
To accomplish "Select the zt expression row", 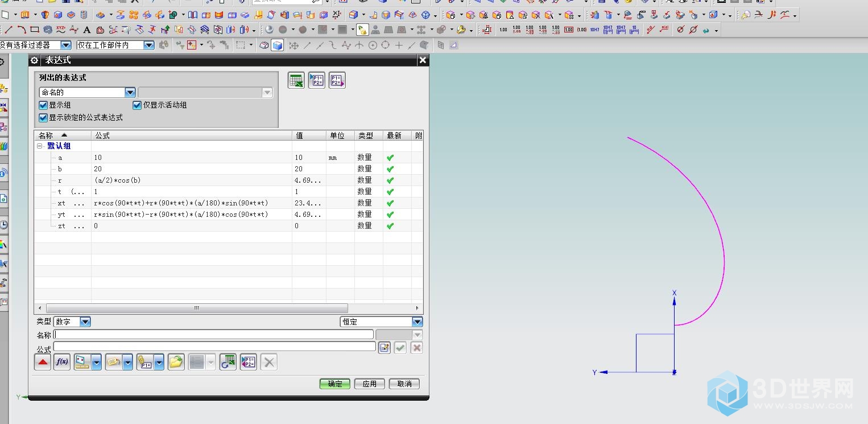I will click(229, 226).
